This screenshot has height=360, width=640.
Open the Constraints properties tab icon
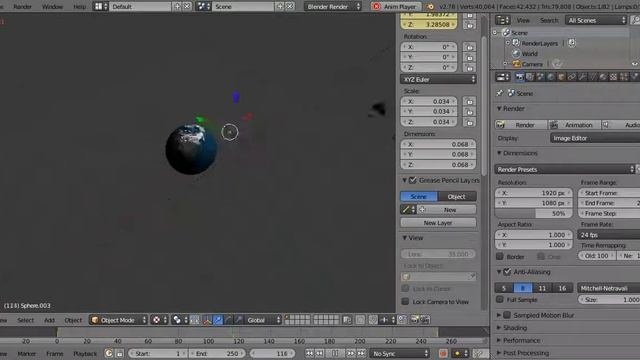coord(572,77)
